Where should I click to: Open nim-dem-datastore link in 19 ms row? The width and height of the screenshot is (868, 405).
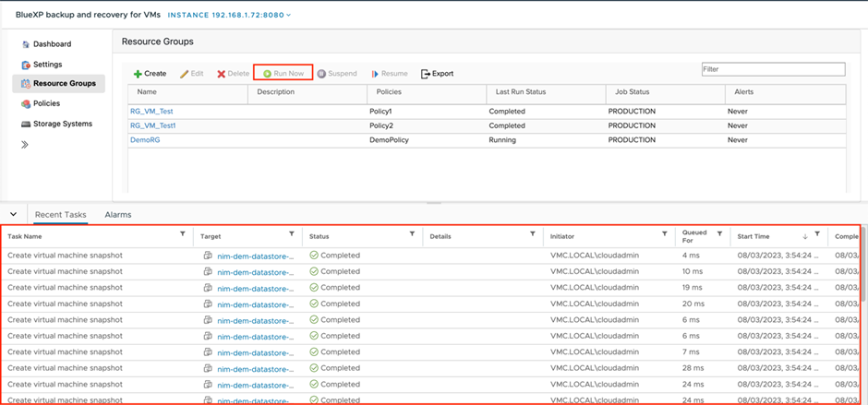(256, 288)
